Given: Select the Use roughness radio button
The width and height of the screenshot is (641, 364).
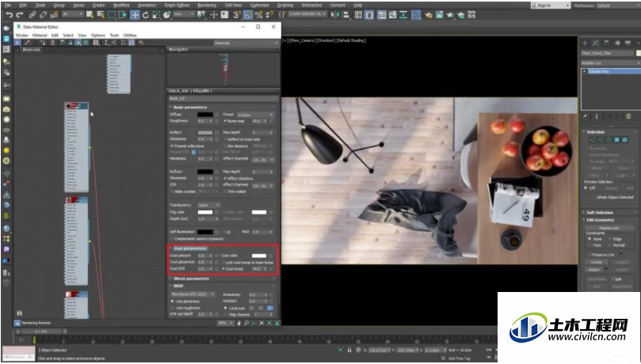Looking at the screenshot, I should (x=172, y=308).
